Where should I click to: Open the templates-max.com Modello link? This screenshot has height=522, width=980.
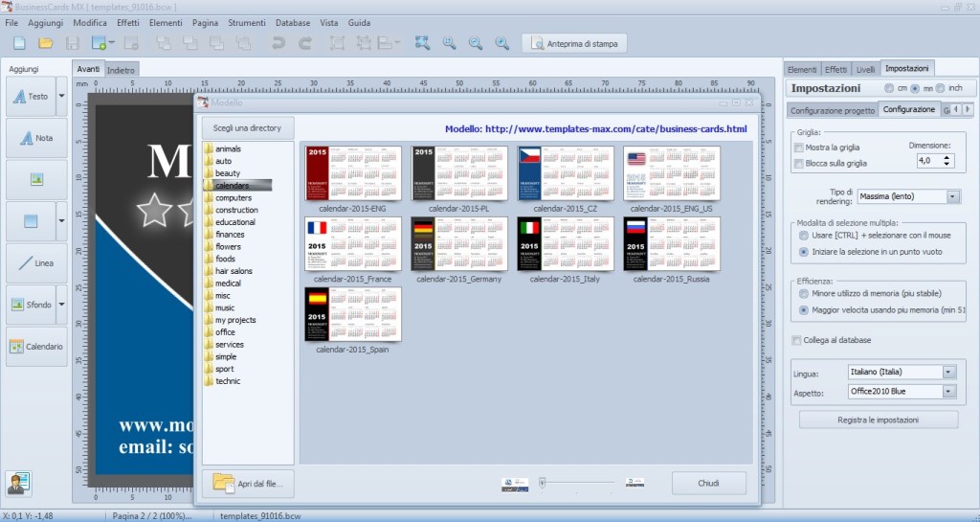[615, 129]
